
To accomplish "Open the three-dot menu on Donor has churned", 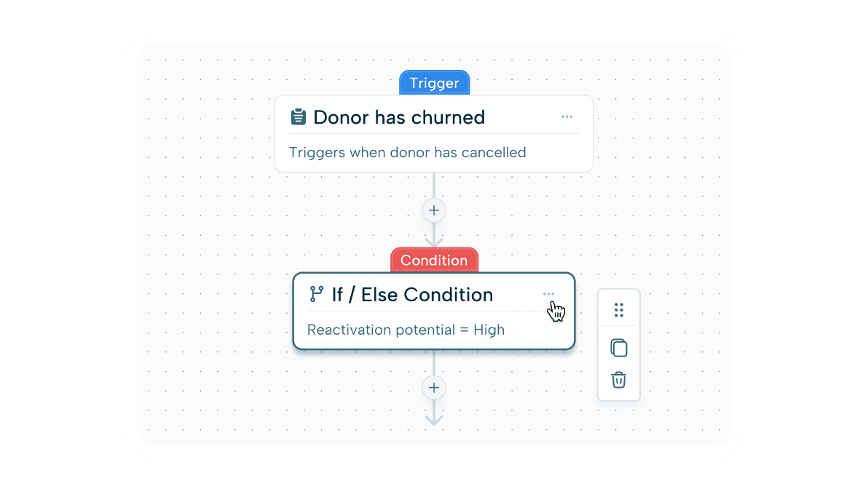I will 567,117.
